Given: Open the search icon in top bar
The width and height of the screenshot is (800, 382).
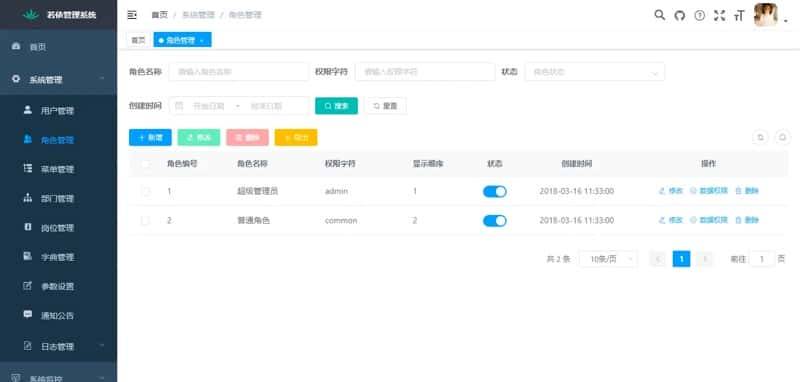Looking at the screenshot, I should point(660,15).
